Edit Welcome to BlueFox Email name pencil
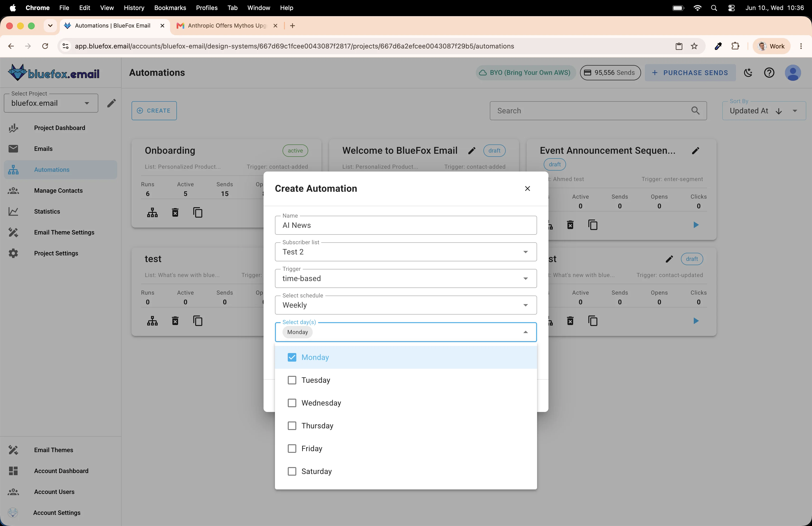The height and width of the screenshot is (526, 812). [472, 151]
